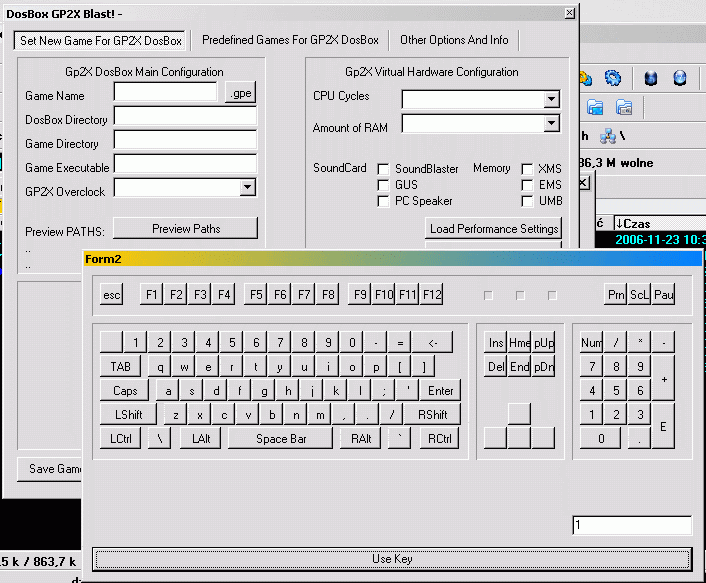
Task: Click the Game Name text field
Action: click(x=165, y=92)
